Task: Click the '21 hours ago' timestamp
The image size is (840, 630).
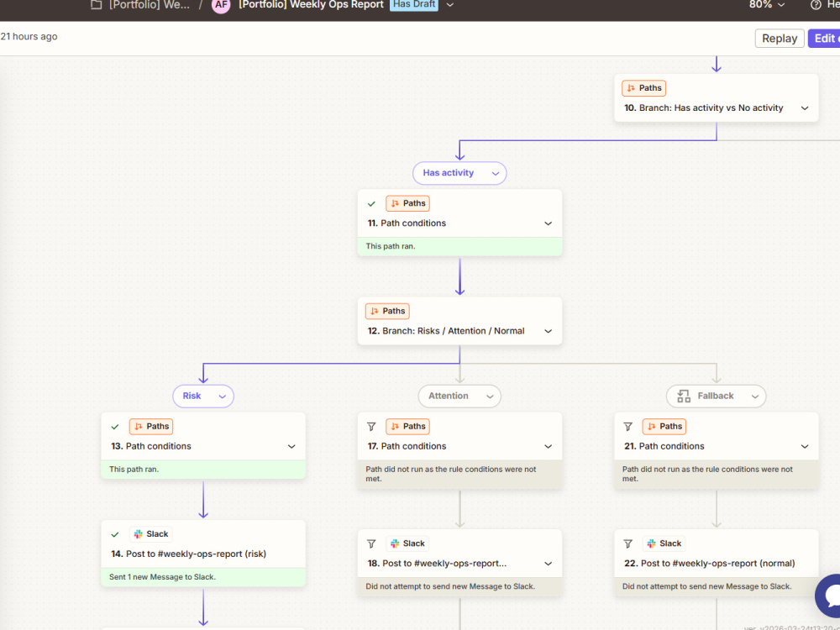Action: [29, 36]
